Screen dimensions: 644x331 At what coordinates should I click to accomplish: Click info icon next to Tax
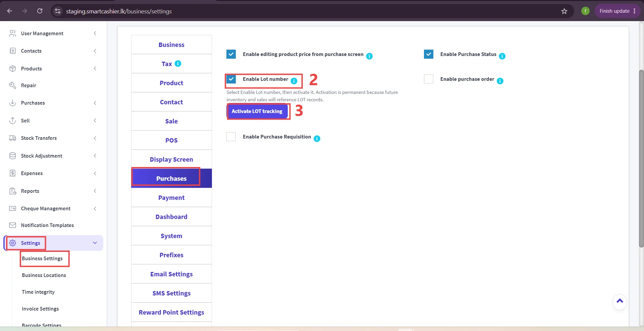(178, 63)
